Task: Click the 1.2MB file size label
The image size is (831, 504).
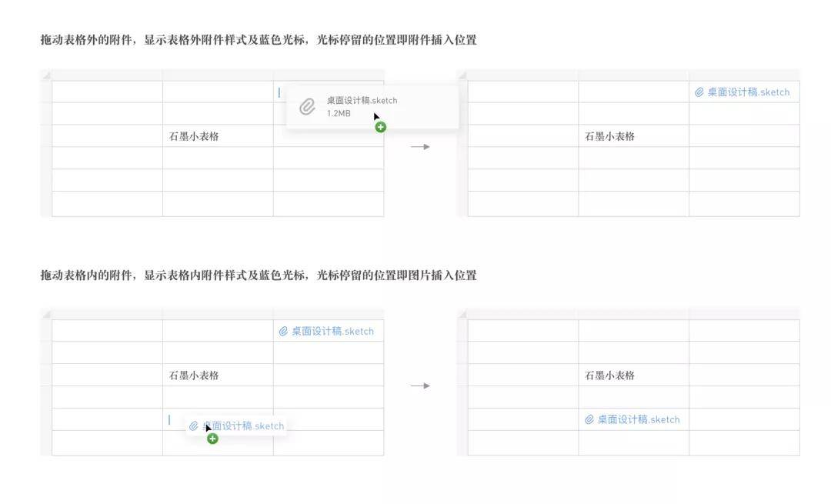Action: pyautogui.click(x=339, y=113)
